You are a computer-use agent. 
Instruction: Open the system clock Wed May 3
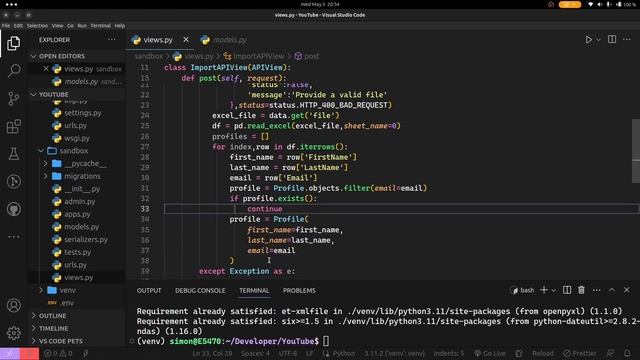click(x=320, y=4)
